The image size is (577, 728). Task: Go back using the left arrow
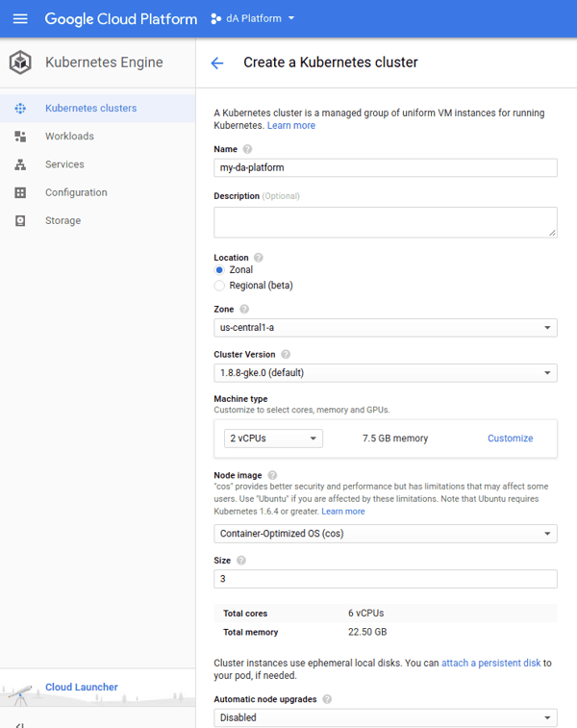(x=217, y=63)
